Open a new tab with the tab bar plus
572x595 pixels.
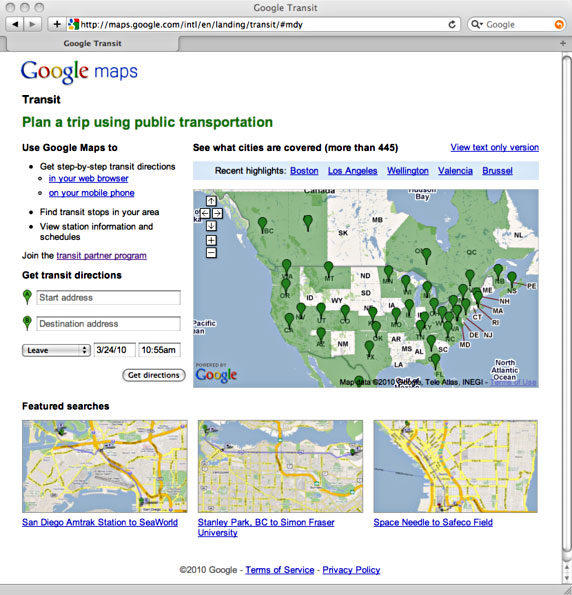click(563, 43)
